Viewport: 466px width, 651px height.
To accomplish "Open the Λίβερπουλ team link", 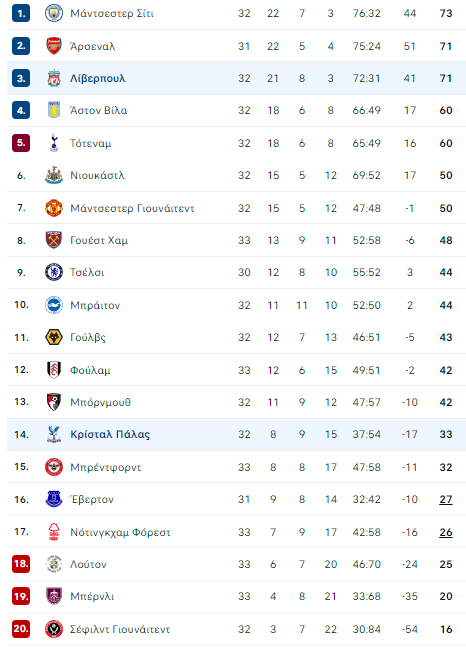I will click(x=98, y=78).
